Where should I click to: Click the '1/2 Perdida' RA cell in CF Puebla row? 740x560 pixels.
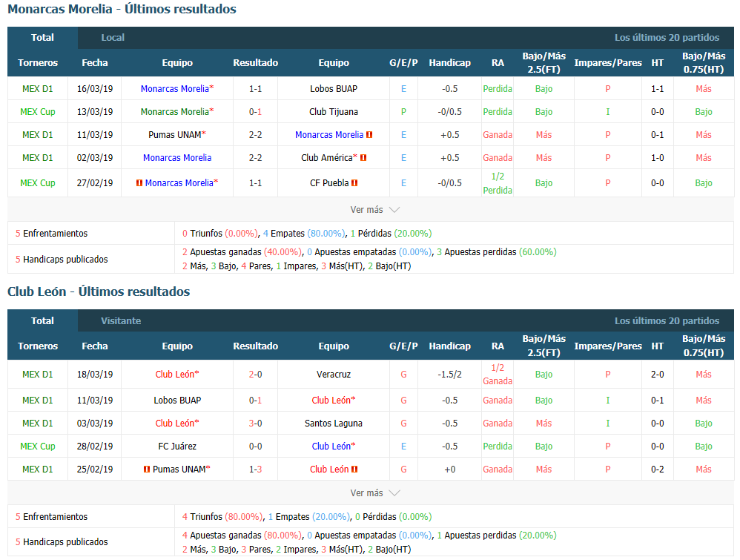(x=498, y=183)
